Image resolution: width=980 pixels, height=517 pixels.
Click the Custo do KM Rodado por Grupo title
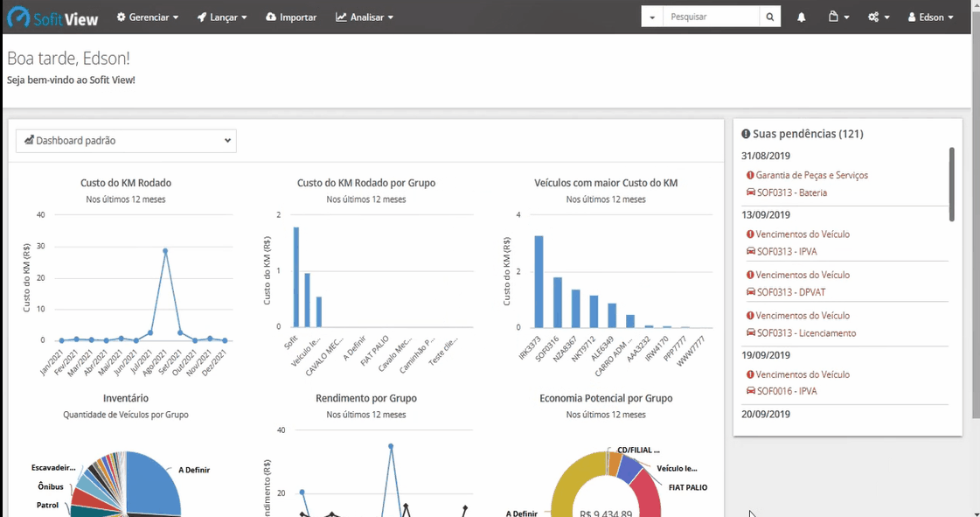click(366, 183)
